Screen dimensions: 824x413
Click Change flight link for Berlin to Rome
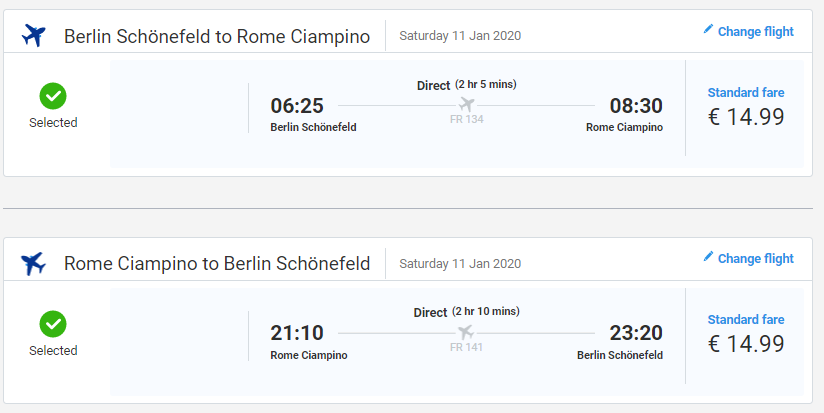pos(748,32)
